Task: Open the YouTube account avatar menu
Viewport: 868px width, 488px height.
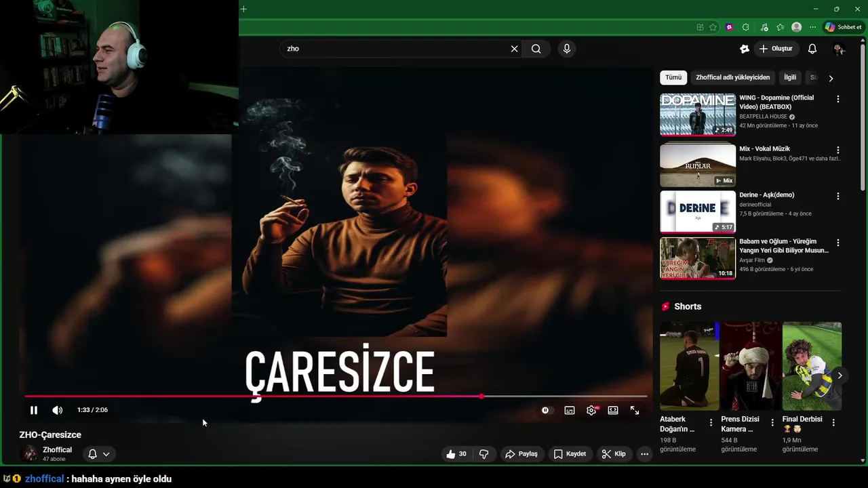Action: 839,49
